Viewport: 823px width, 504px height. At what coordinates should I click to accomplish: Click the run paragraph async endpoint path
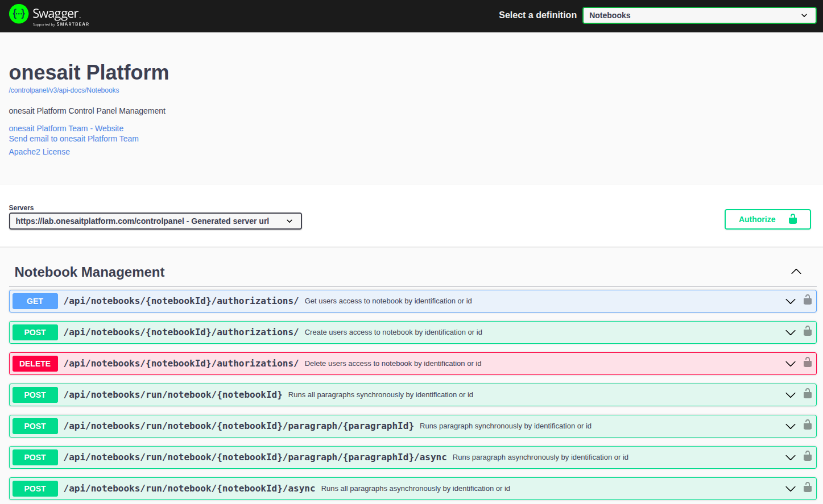(x=255, y=457)
